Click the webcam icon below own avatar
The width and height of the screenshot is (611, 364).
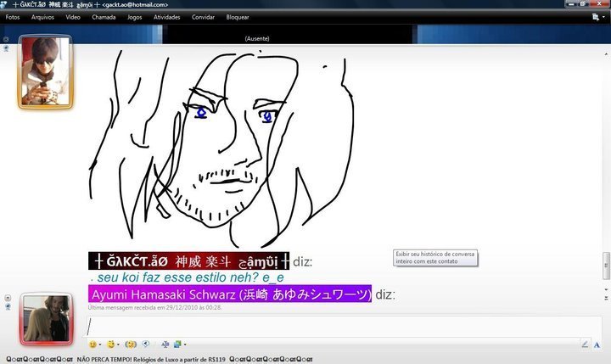[x=7, y=307]
